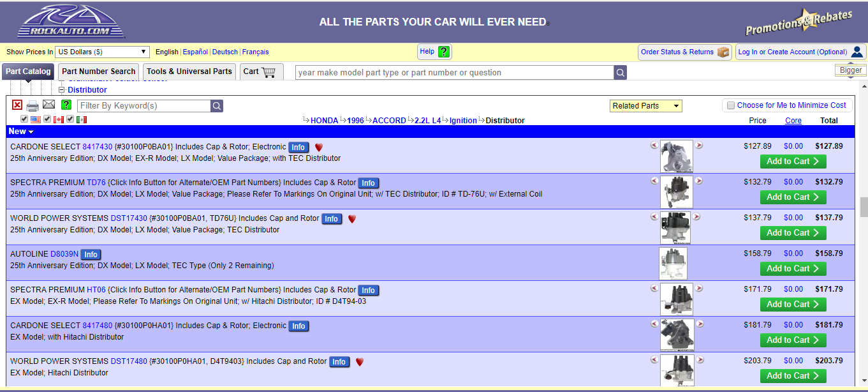Show previous image for Spectra TD76

point(654,181)
